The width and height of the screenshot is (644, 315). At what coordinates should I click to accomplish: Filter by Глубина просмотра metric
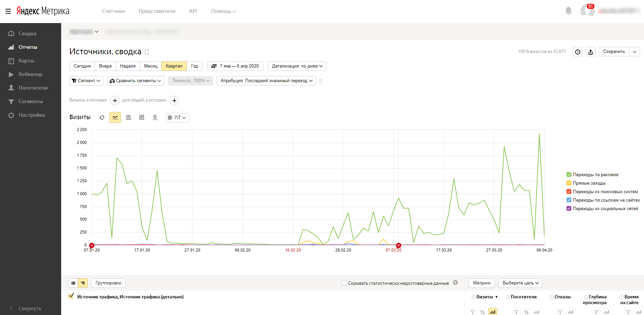point(596,312)
